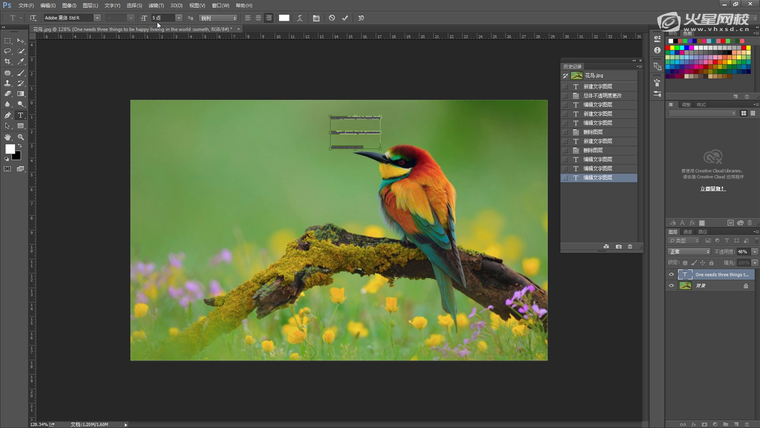This screenshot has width=760, height=428.
Task: Delete history state with trash icon
Action: 630,246
